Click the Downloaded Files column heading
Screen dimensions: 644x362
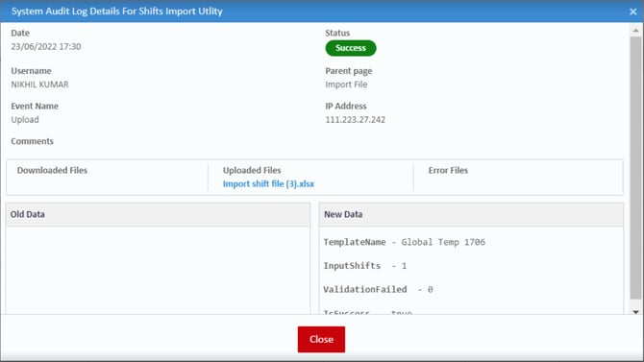point(52,170)
